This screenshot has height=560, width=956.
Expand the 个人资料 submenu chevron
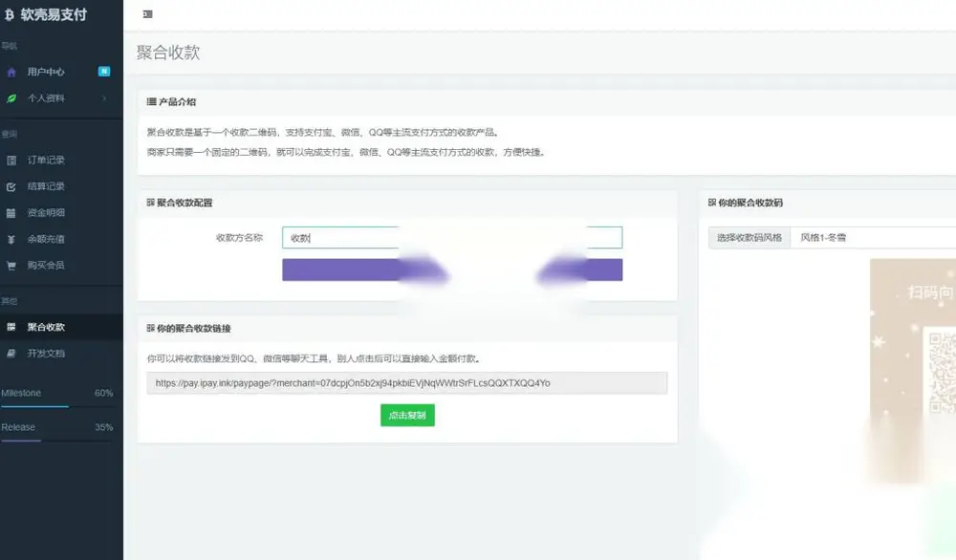pyautogui.click(x=104, y=98)
